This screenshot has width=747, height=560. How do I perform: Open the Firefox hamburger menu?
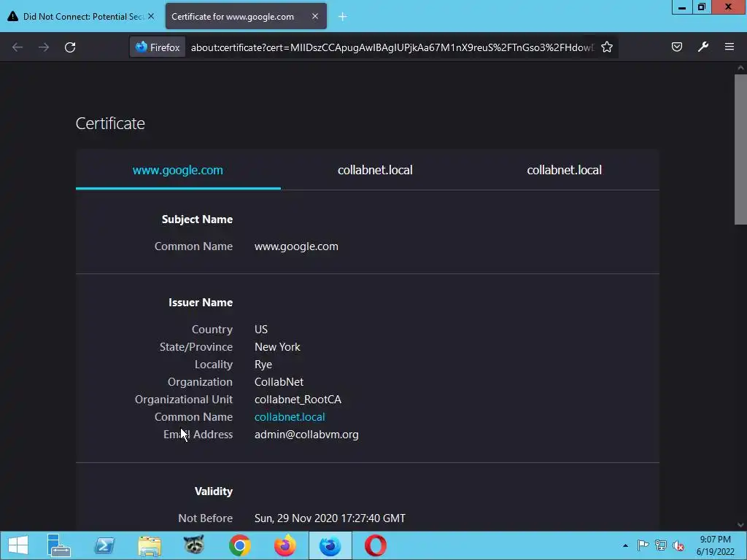(x=729, y=47)
